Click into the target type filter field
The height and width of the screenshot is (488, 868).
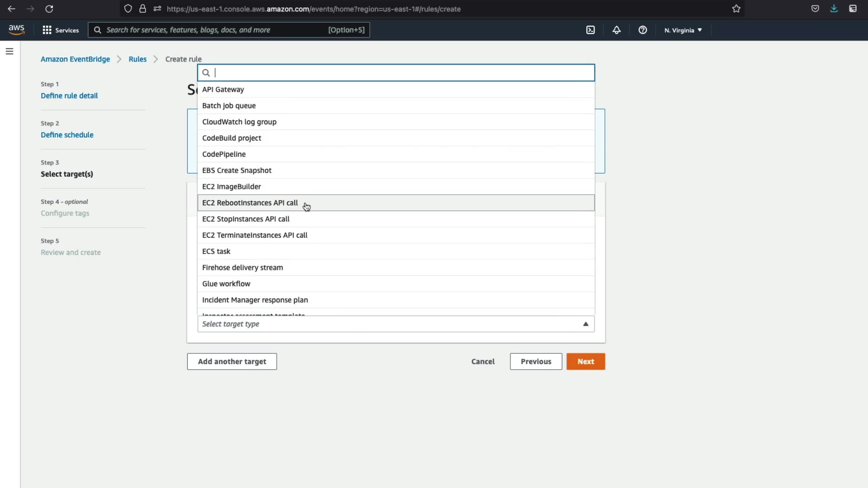pyautogui.click(x=402, y=73)
